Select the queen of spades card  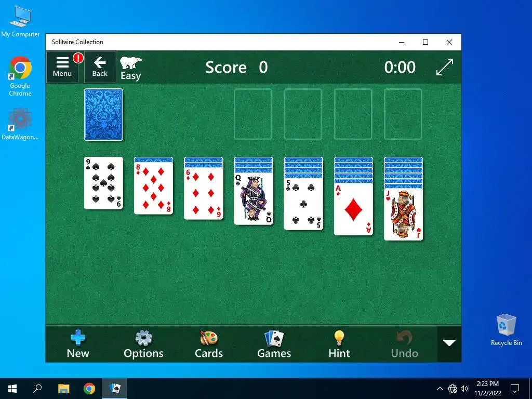254,199
